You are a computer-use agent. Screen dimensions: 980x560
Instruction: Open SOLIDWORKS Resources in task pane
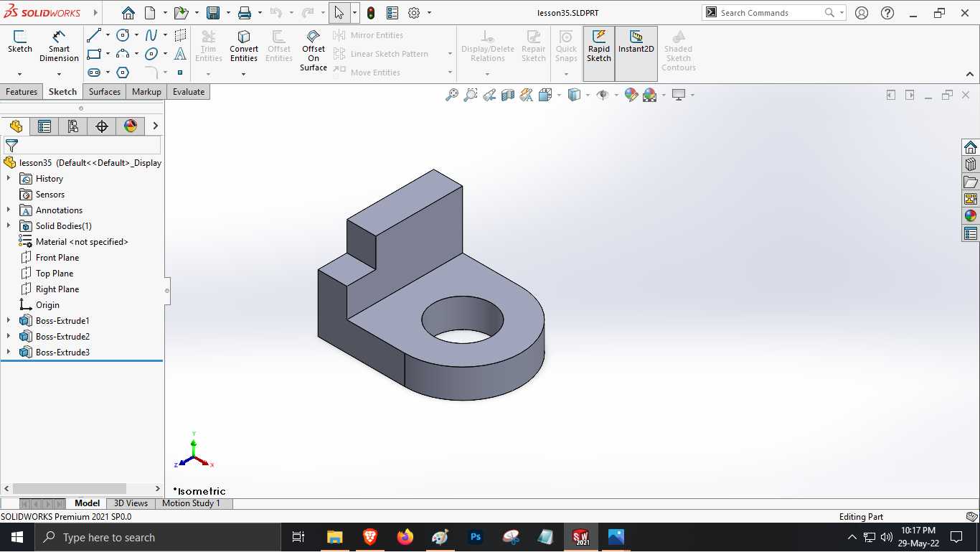click(x=971, y=147)
